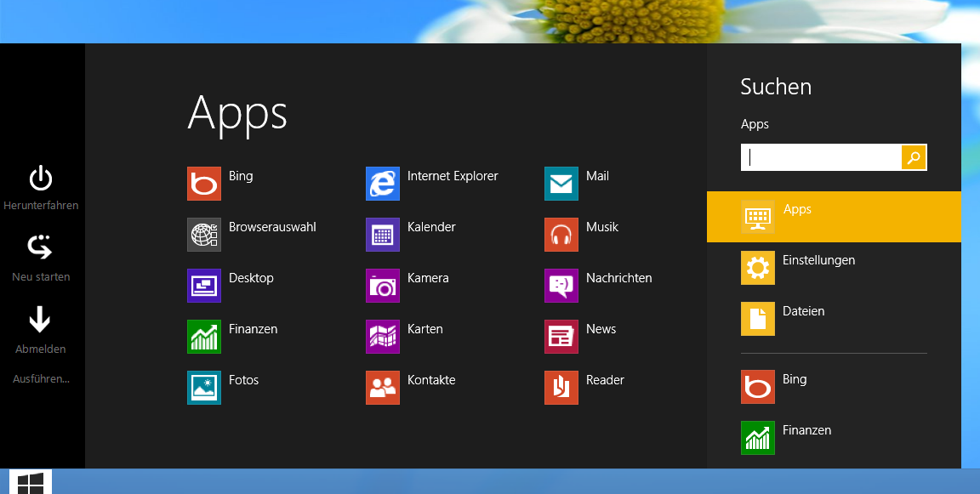Click the Dateien document icon
Image resolution: width=980 pixels, height=494 pixels.
(757, 319)
